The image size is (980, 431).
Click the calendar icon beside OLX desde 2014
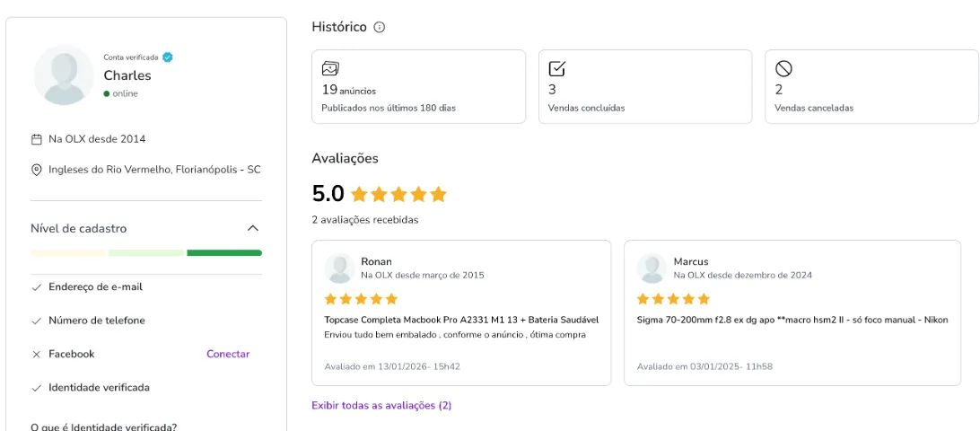point(37,139)
